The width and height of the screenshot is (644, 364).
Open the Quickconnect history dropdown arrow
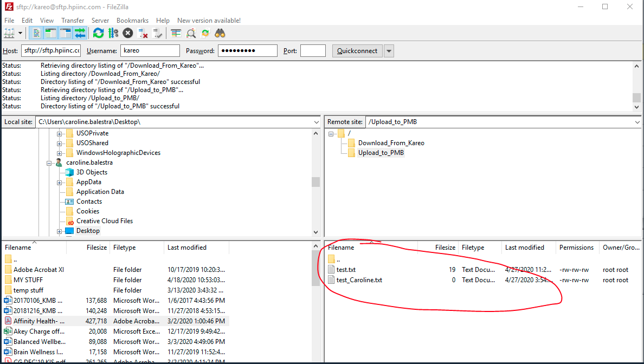[x=389, y=51]
